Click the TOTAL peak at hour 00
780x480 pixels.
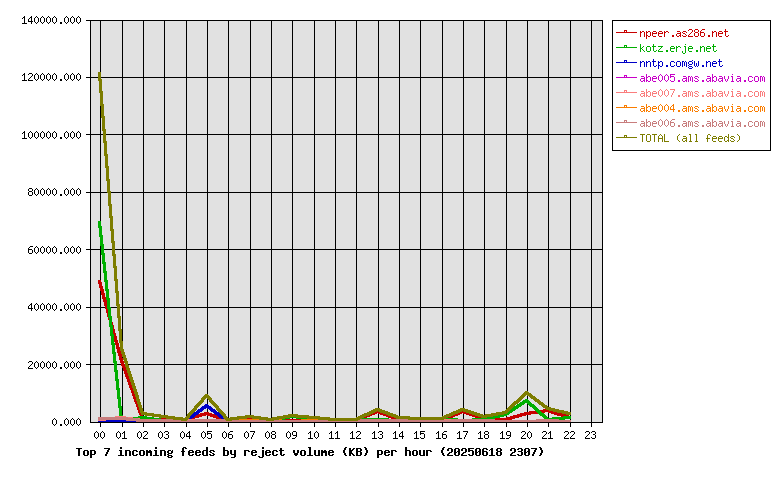tap(100, 74)
